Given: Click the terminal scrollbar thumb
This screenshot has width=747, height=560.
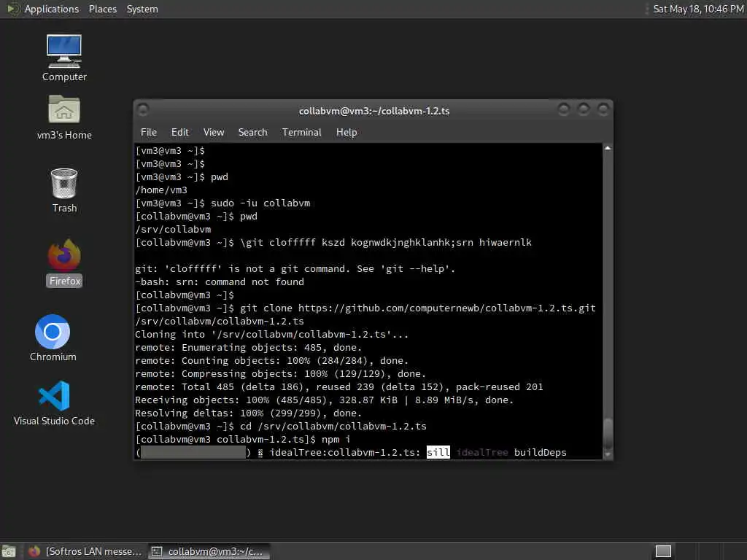Looking at the screenshot, I should [608, 434].
